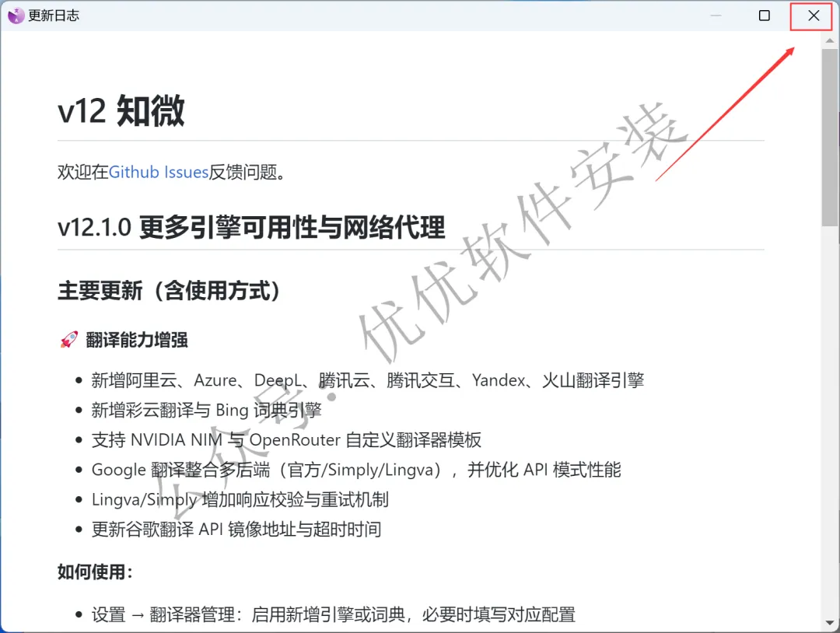Click the '如何使用:' label
The height and width of the screenshot is (633, 840).
(95, 572)
